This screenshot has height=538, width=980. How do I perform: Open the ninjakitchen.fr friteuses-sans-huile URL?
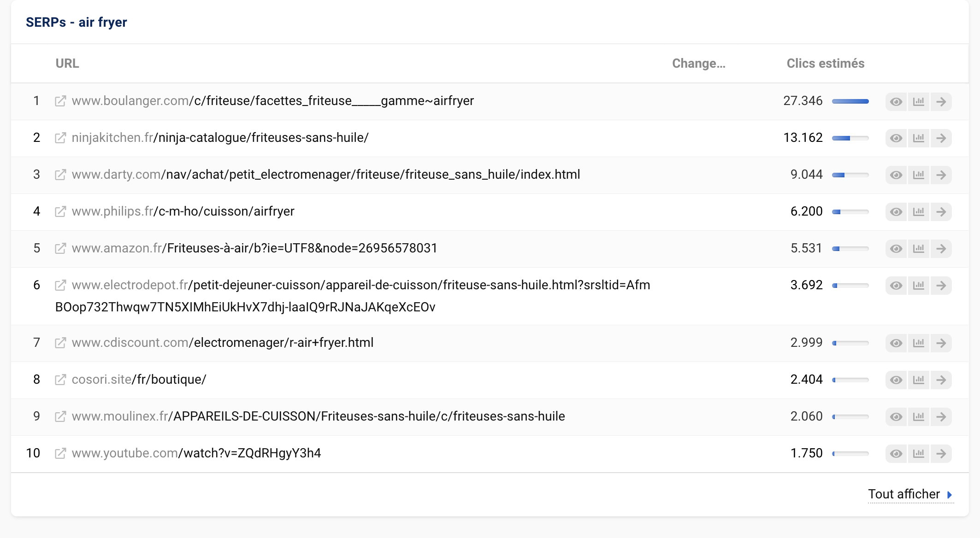pyautogui.click(x=220, y=138)
